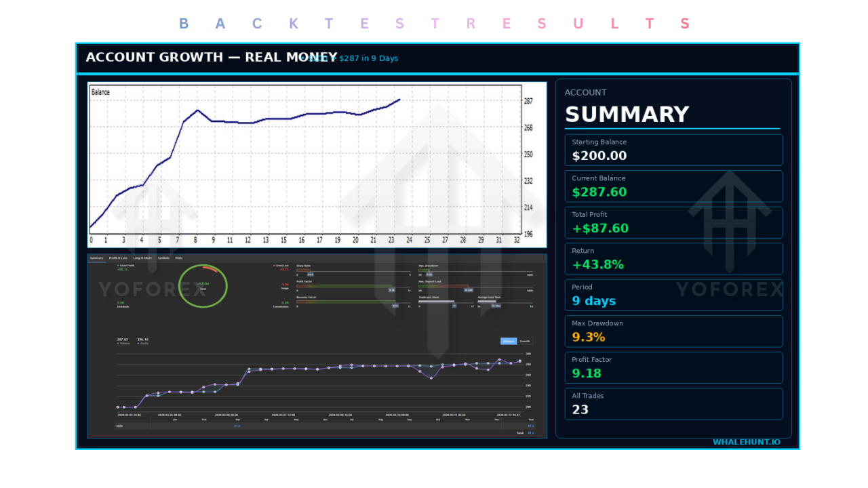Switch to the Profit & Loss tab
Image resolution: width=868 pixels, height=488 pixels.
click(x=119, y=258)
